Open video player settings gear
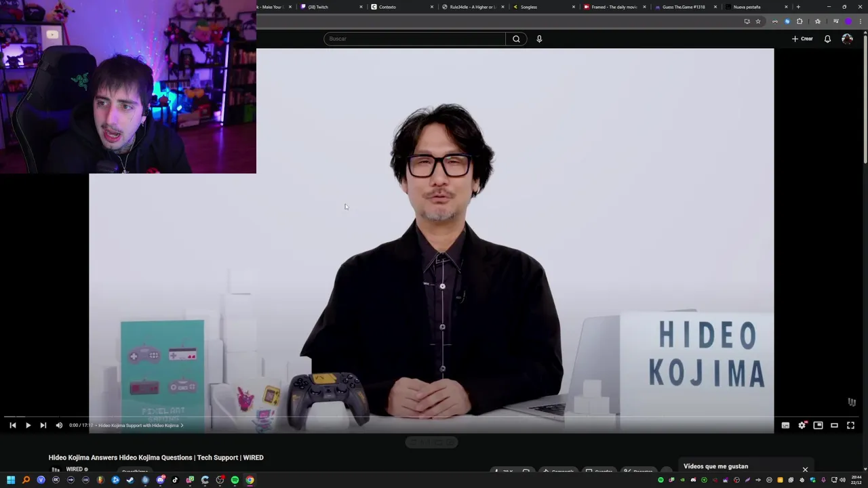 (802, 425)
